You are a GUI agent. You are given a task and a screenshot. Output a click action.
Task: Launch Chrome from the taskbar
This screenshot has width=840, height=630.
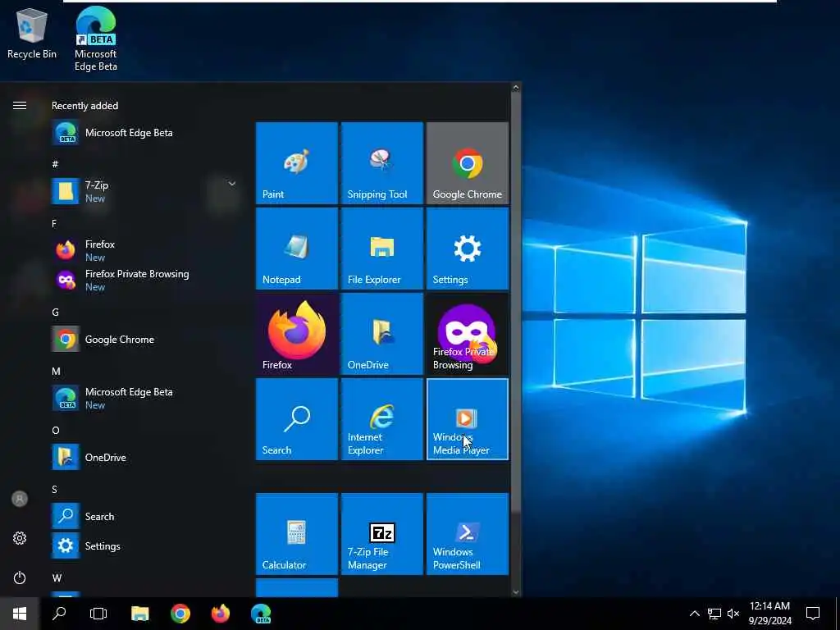tap(180, 614)
